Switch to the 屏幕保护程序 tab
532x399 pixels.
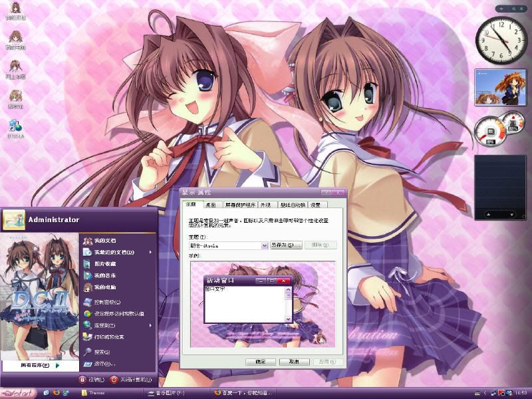click(x=240, y=205)
